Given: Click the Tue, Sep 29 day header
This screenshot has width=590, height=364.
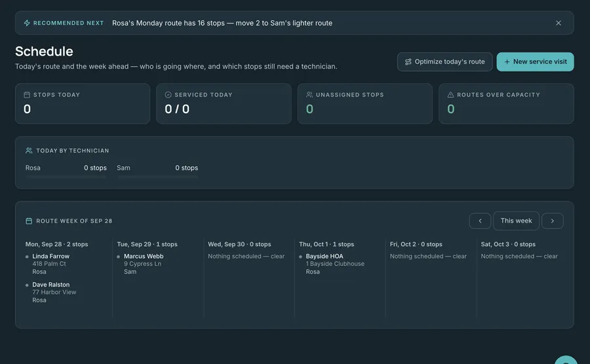Looking at the screenshot, I should [x=147, y=244].
